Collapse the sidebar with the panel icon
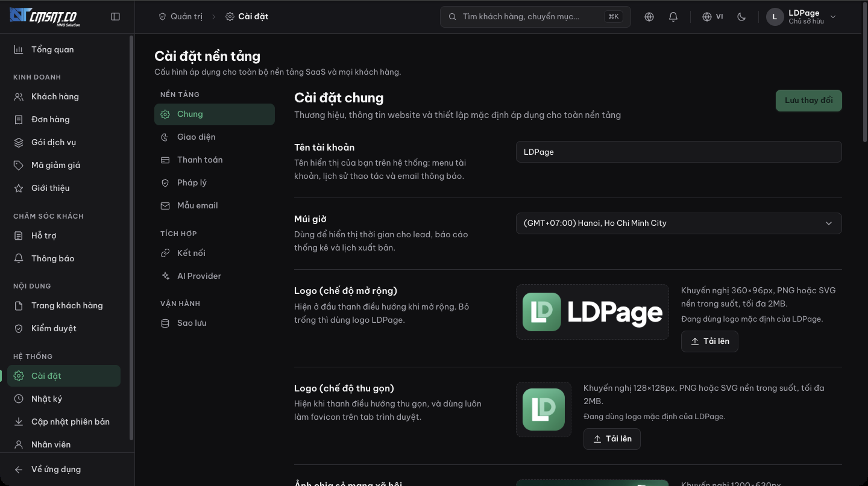 coord(116,17)
